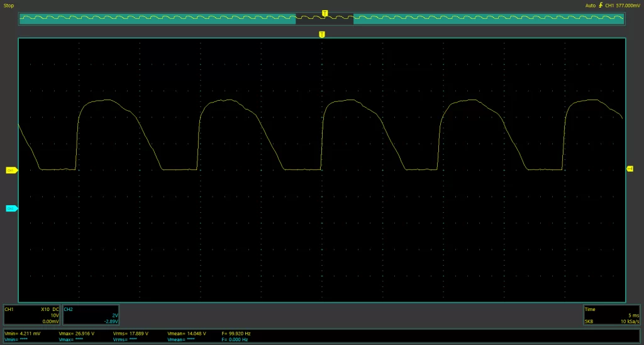The height and width of the screenshot is (345, 644).
Task: Click the Vmin= 4.211 mV measurement
Action: click(x=22, y=334)
